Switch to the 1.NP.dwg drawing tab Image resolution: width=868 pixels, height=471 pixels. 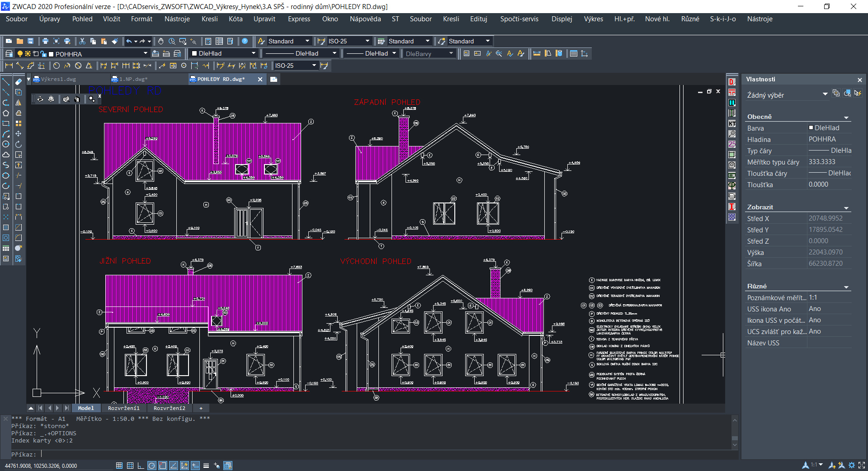(x=133, y=79)
